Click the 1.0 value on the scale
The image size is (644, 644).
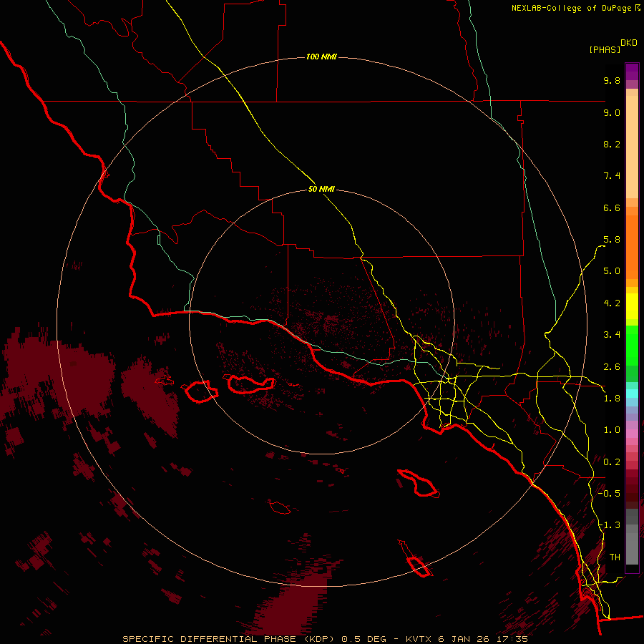click(612, 430)
